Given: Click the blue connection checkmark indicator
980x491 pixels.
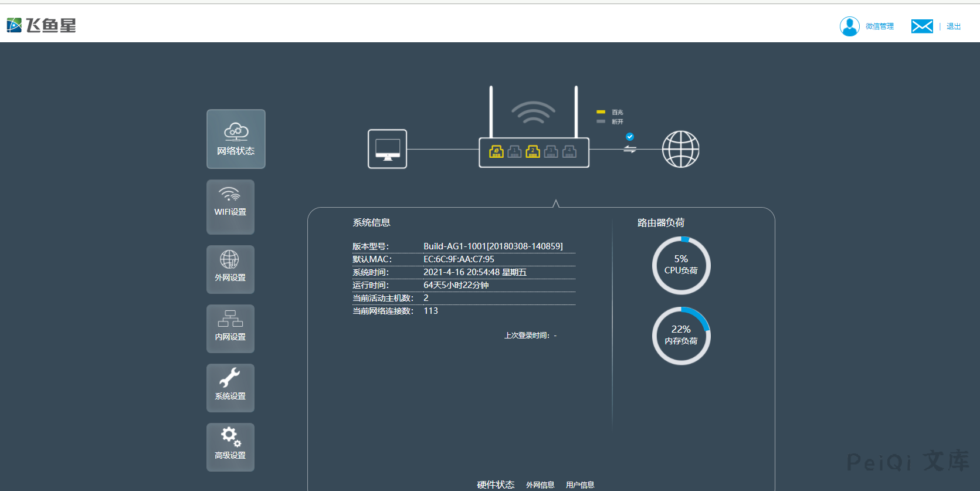Looking at the screenshot, I should [630, 137].
